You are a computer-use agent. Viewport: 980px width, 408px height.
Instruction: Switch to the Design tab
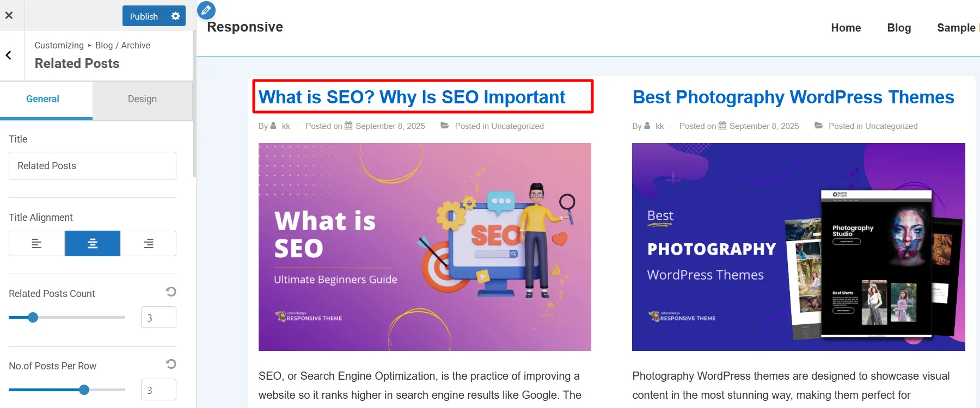pos(142,99)
